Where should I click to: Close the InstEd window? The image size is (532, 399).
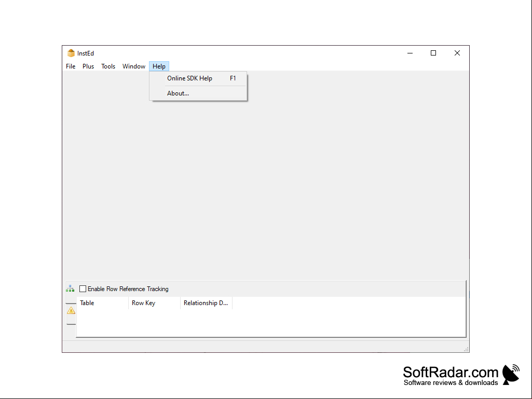pyautogui.click(x=457, y=53)
